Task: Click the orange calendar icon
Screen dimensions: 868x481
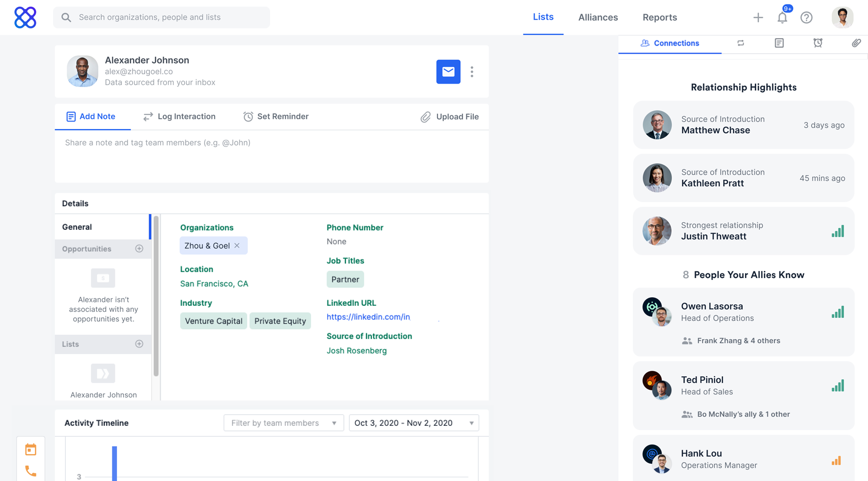Action: click(x=31, y=449)
